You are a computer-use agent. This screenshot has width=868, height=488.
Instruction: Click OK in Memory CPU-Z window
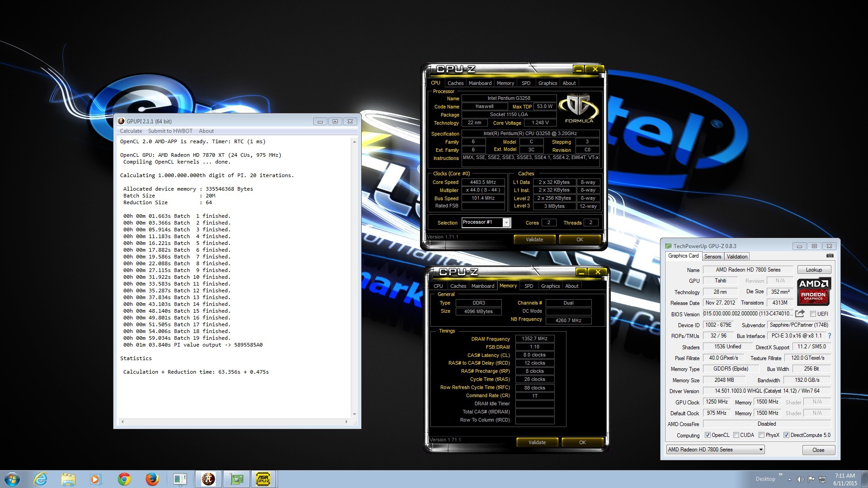(582, 442)
